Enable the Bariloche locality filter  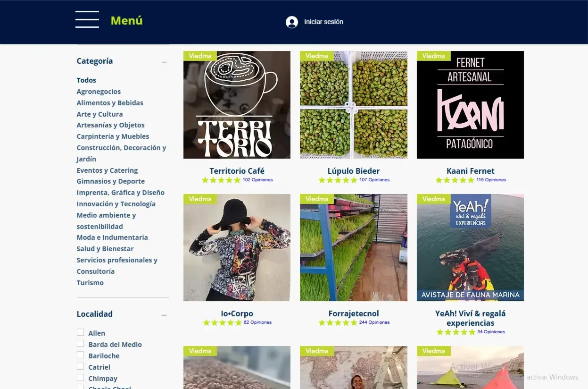(81, 355)
